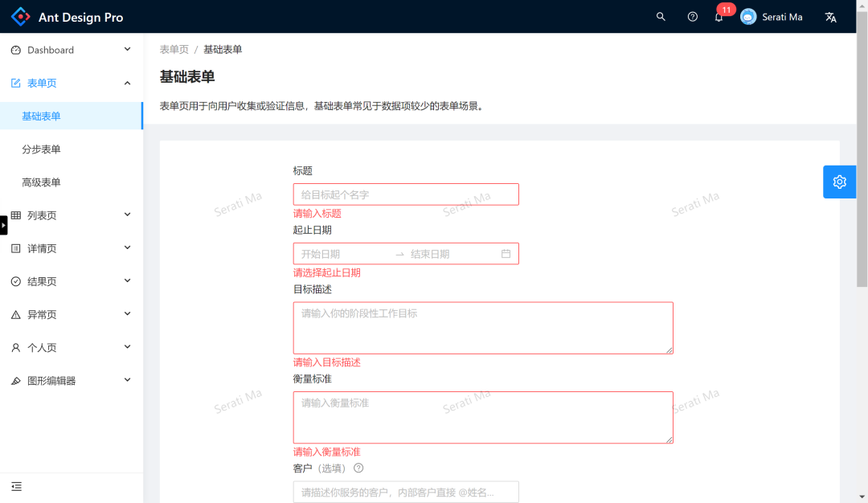
Task: Click the 表单页 edit icon
Action: coord(16,83)
